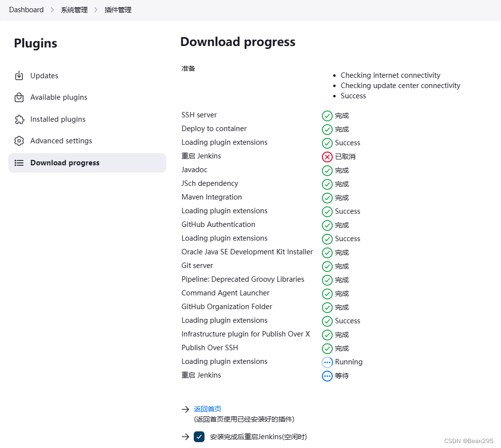Expand the chevron after 系统管理 breadcrumb
501x448 pixels.
(x=96, y=10)
